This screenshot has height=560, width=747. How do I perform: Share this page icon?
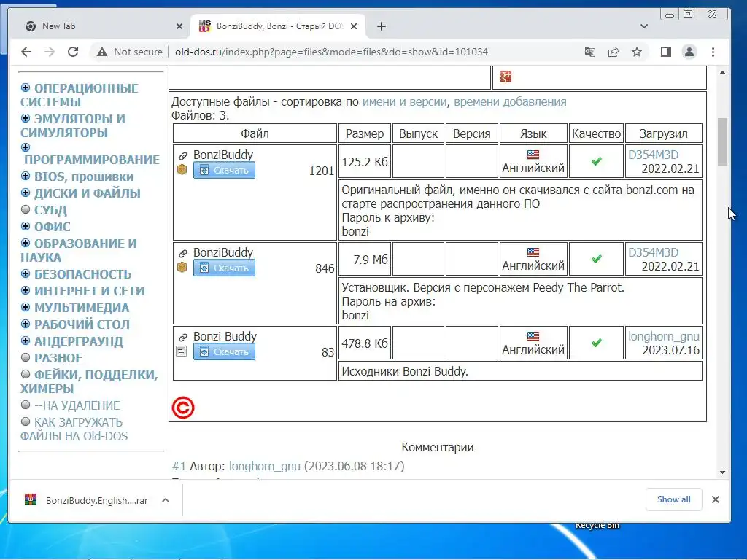(613, 52)
